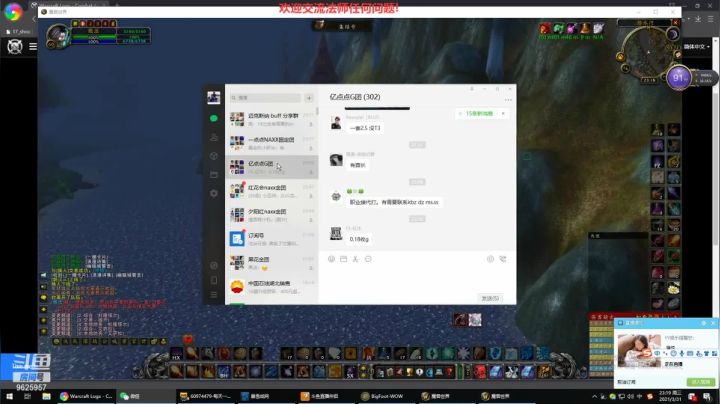The image size is (720, 404).
Task: Open the WeChat favorites cube icon
Action: (214, 156)
